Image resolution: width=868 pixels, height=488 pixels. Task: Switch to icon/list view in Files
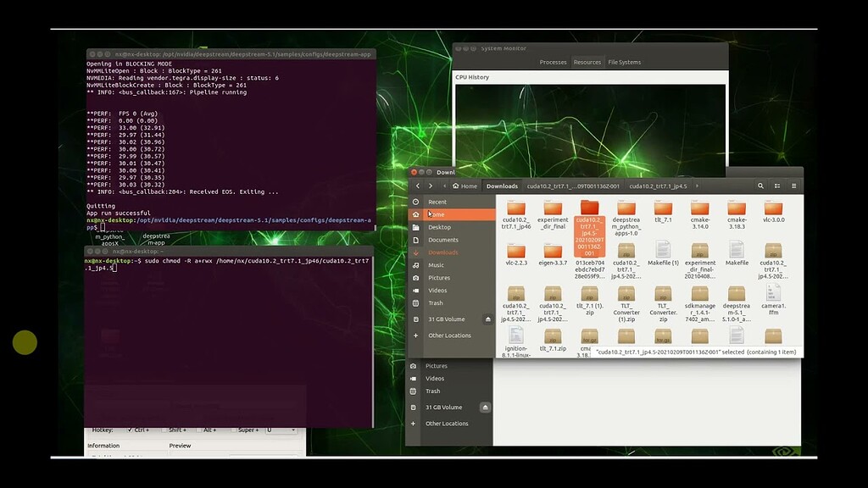click(x=776, y=185)
